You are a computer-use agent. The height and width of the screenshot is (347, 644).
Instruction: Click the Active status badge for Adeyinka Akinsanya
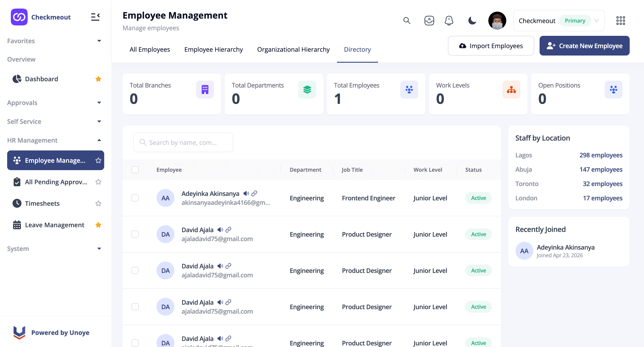point(478,198)
